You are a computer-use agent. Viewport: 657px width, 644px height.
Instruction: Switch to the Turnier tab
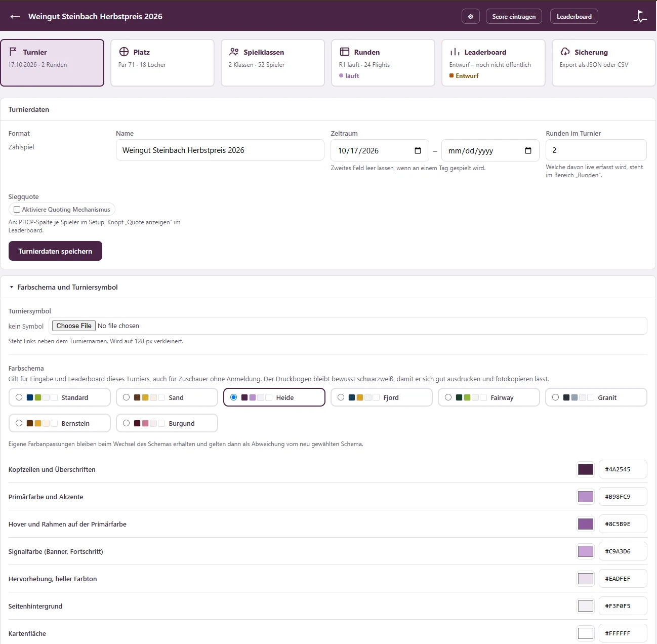pos(52,63)
